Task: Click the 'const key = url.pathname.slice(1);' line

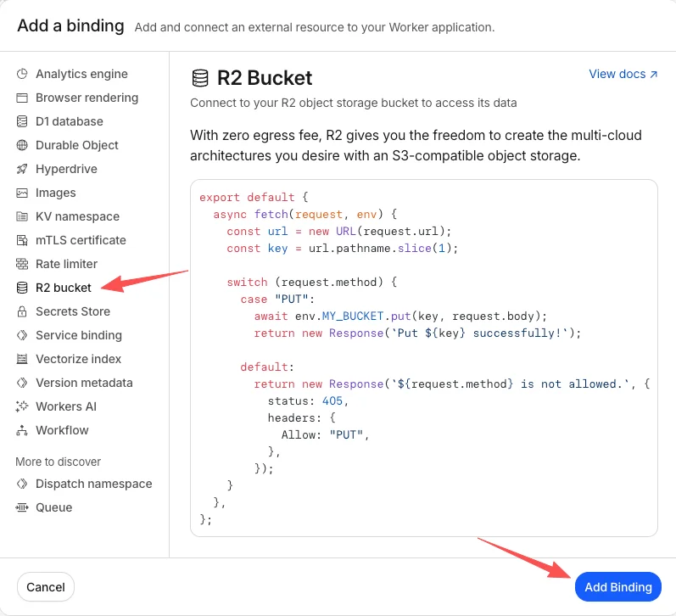Action: [x=343, y=249]
